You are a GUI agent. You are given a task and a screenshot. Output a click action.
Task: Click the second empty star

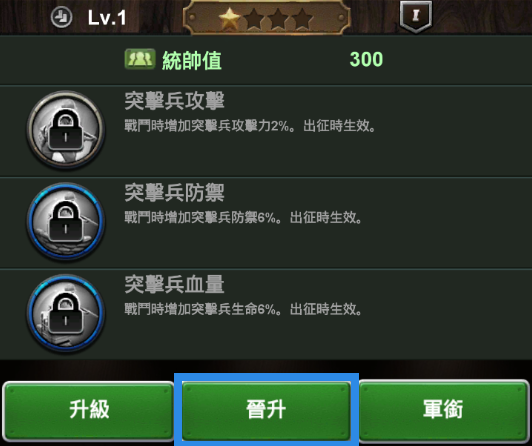coord(254,19)
